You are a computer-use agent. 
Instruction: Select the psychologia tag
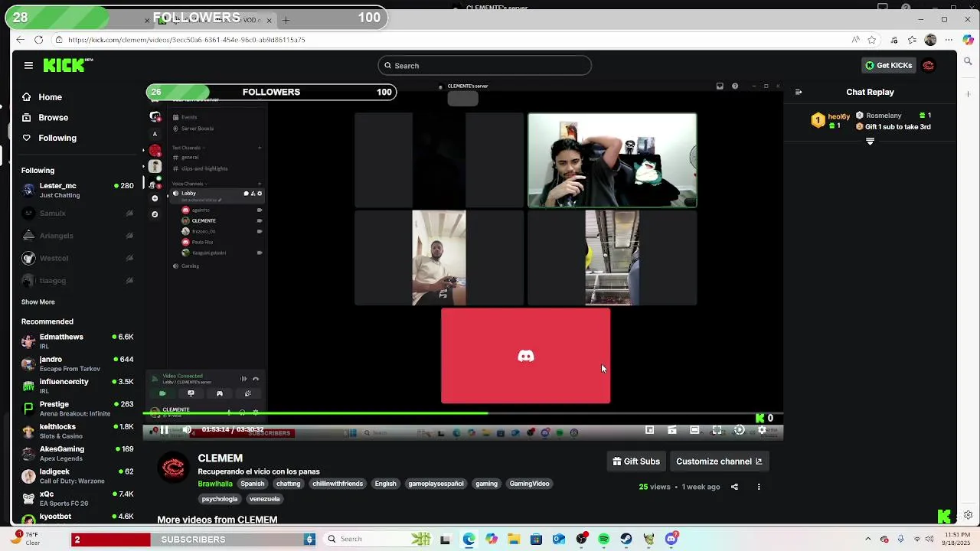click(220, 499)
